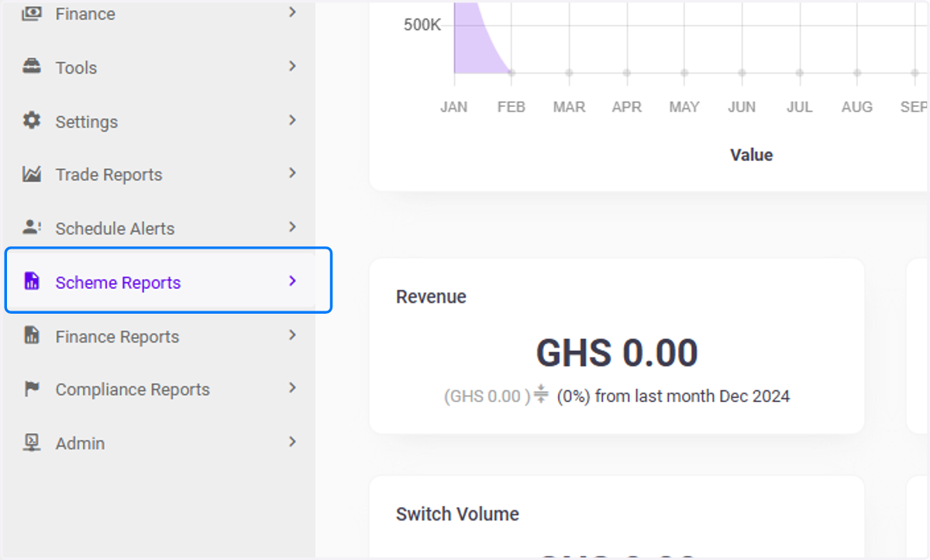Screen dimensions: 930x560
Task: Expand the Admin menu chevron
Action: [x=292, y=441]
